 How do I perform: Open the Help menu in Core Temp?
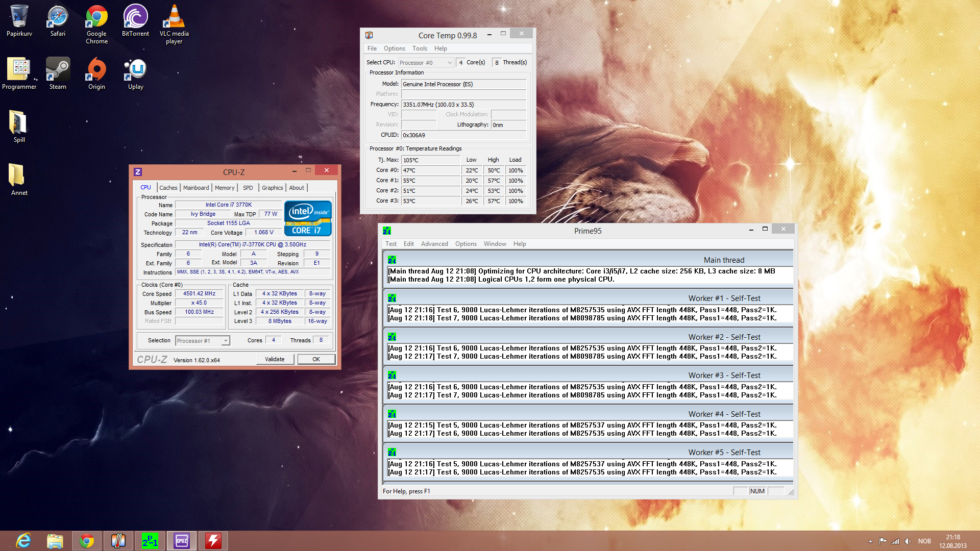click(440, 48)
